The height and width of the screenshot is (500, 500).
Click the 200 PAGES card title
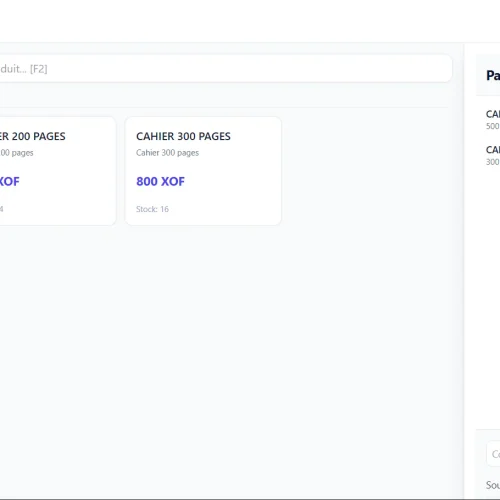click(x=33, y=136)
